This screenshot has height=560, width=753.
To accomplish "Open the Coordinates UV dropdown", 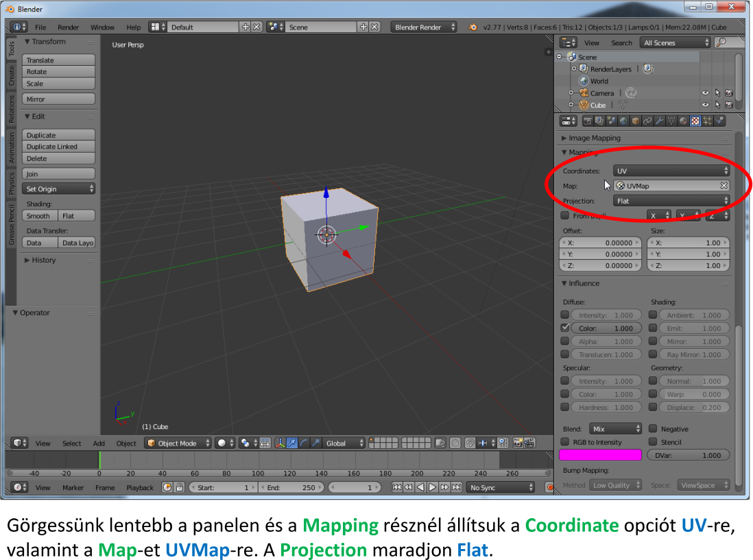I will 671,171.
